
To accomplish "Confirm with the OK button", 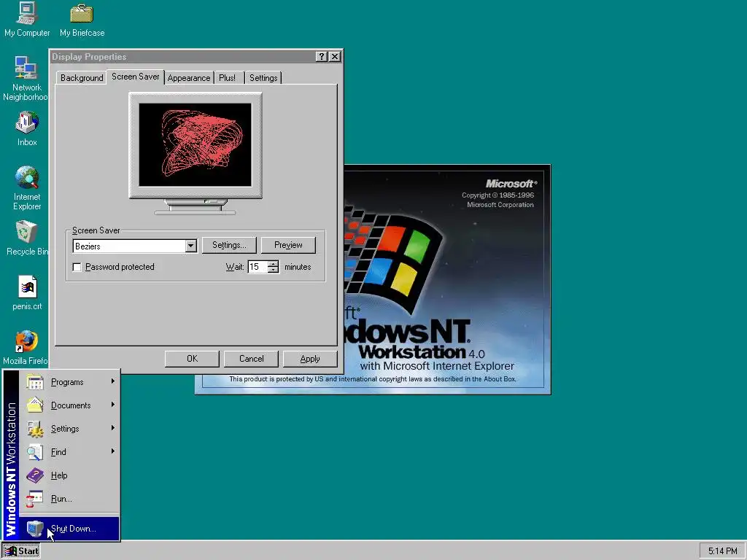I will [x=192, y=359].
